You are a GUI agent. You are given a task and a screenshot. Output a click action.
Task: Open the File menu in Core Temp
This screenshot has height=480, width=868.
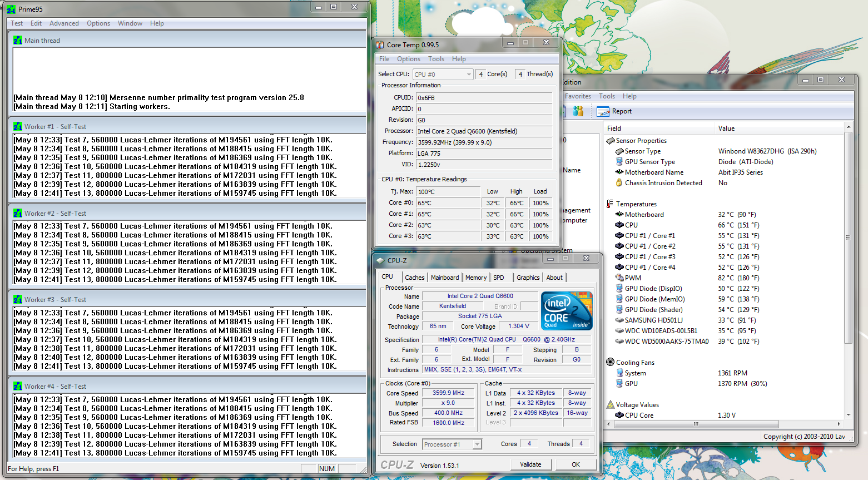[384, 59]
